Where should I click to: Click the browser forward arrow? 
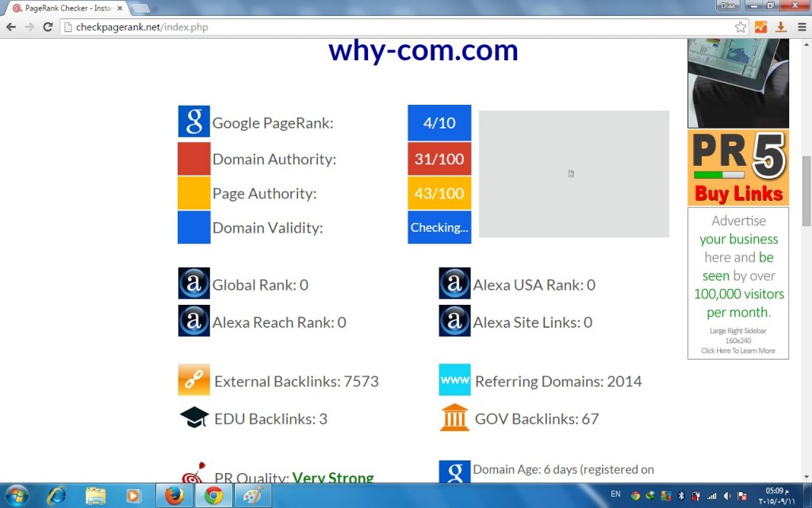(29, 27)
